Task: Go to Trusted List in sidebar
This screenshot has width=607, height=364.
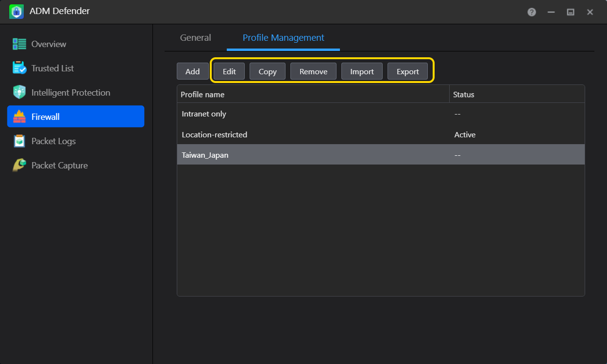Action: [52, 68]
